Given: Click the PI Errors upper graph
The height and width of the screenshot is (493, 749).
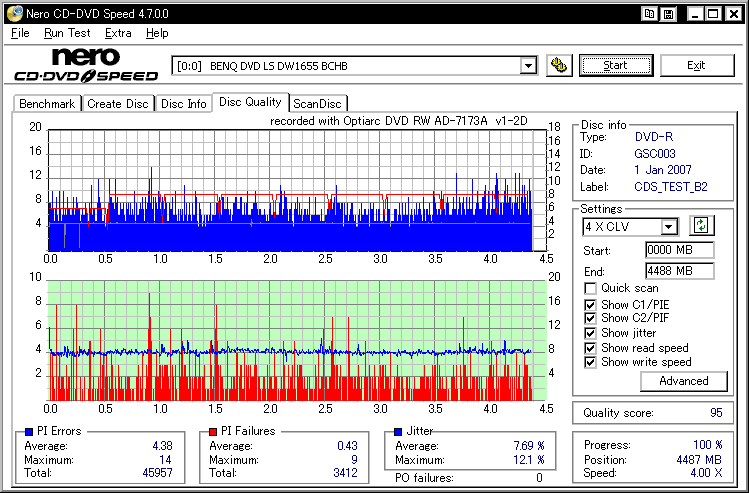Looking at the screenshot, I should pyautogui.click(x=297, y=190).
